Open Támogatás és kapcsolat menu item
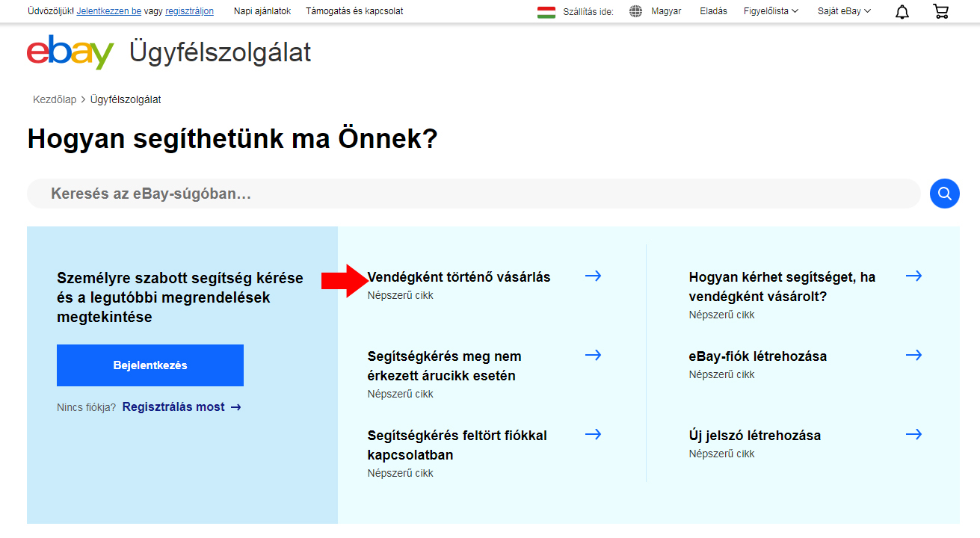 click(x=354, y=11)
